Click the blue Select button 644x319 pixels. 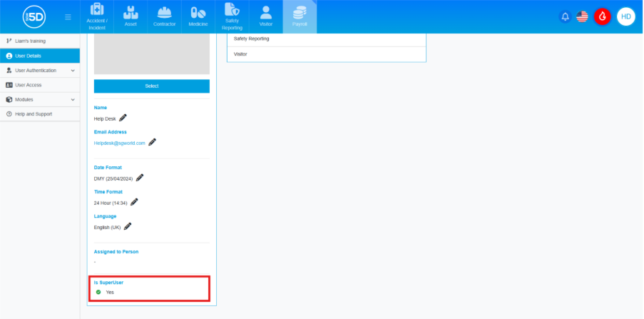152,86
